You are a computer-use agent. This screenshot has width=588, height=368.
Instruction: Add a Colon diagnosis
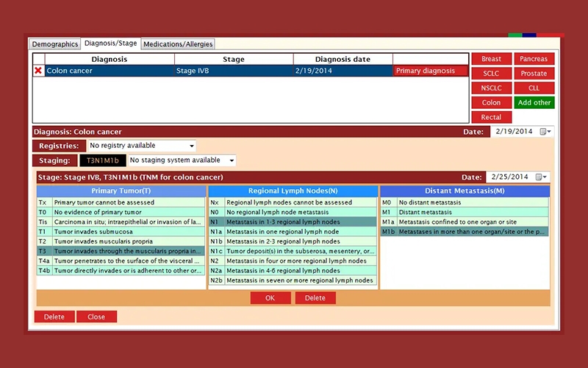pos(491,102)
